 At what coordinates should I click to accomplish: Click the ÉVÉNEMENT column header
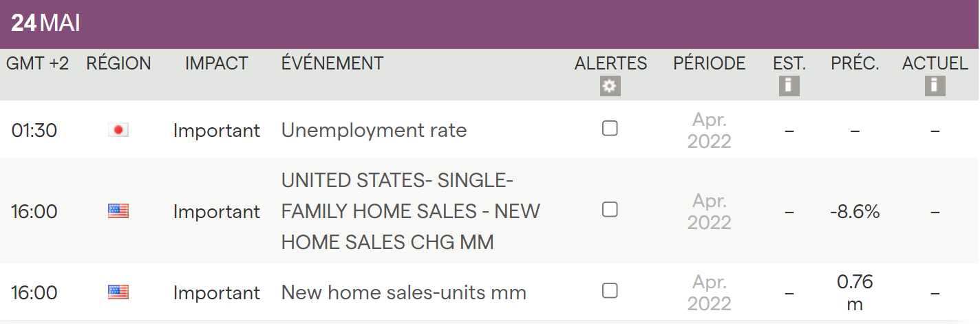coord(332,64)
